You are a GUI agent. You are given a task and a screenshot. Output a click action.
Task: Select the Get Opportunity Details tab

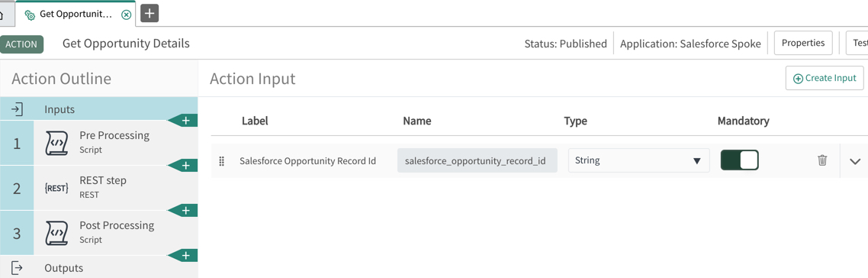point(76,15)
